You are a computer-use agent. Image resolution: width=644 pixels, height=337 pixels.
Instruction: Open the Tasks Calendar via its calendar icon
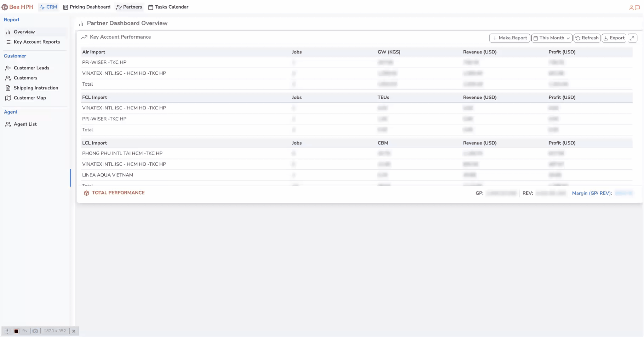click(150, 7)
